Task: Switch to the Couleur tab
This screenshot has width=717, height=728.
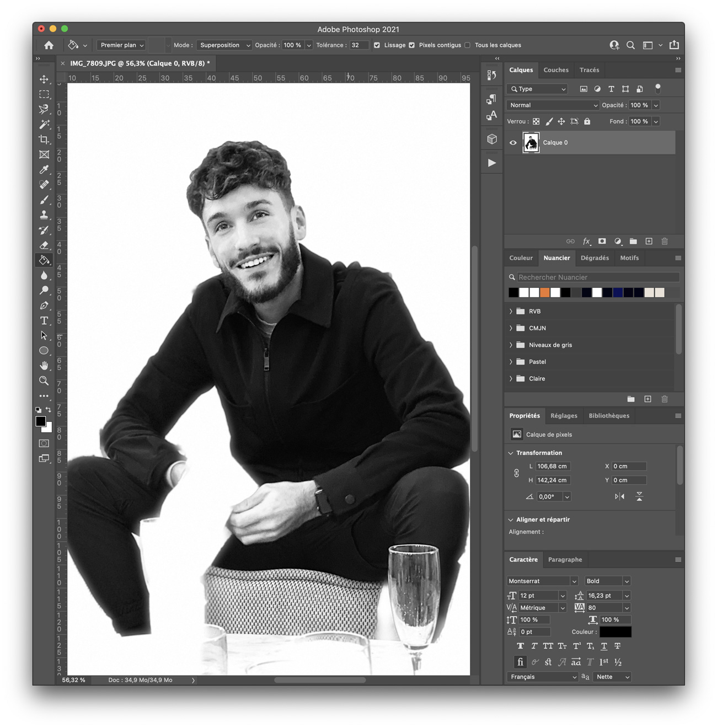Action: [x=521, y=258]
